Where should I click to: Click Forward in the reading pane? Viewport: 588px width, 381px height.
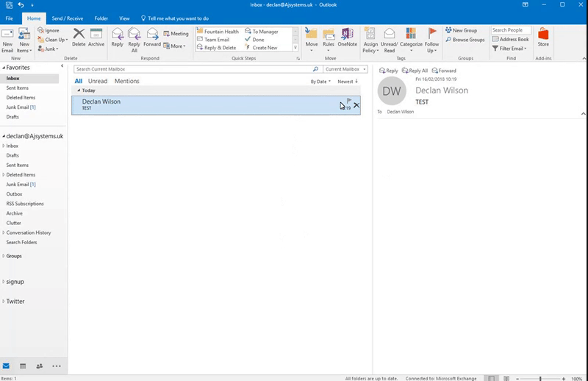444,71
